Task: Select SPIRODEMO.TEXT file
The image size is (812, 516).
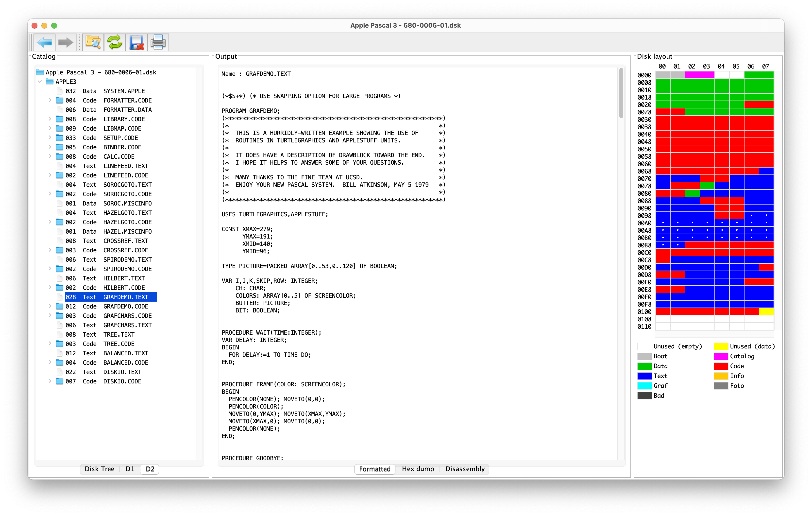Action: coord(108,260)
